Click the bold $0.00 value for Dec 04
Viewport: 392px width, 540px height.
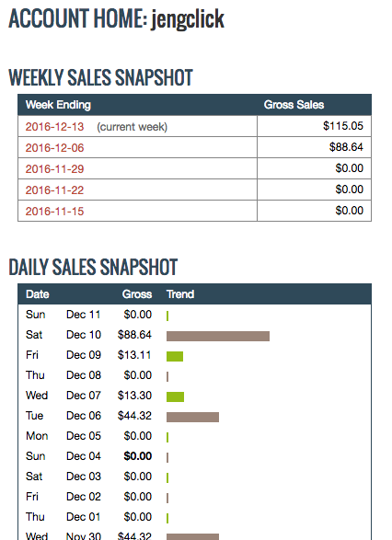[138, 456]
